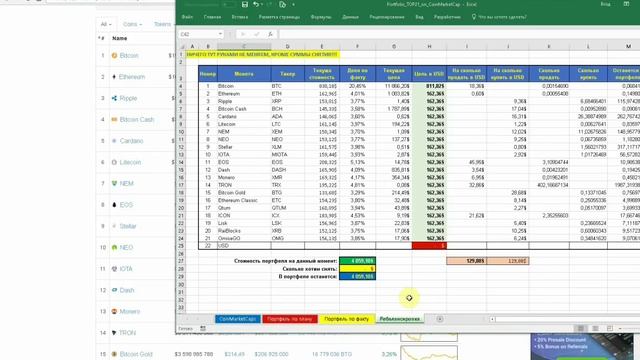Screen dimensions: 640x360
Task: Click the Тикер column header cell
Action: click(x=287, y=74)
